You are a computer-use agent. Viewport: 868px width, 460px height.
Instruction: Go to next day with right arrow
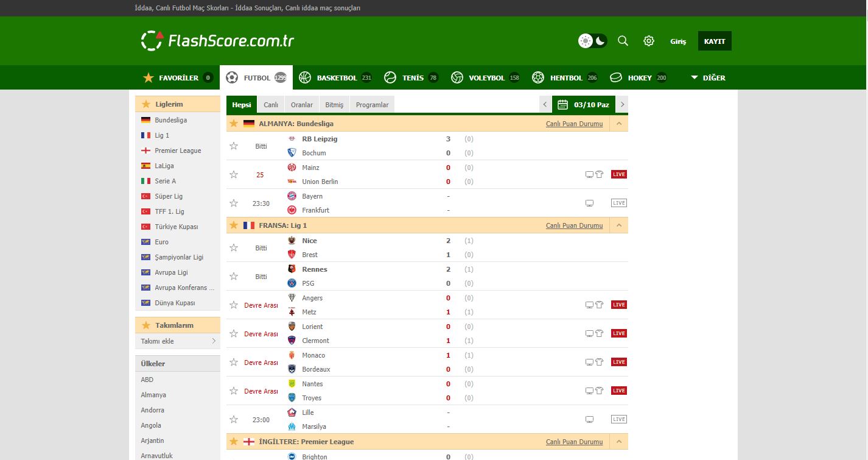point(622,105)
